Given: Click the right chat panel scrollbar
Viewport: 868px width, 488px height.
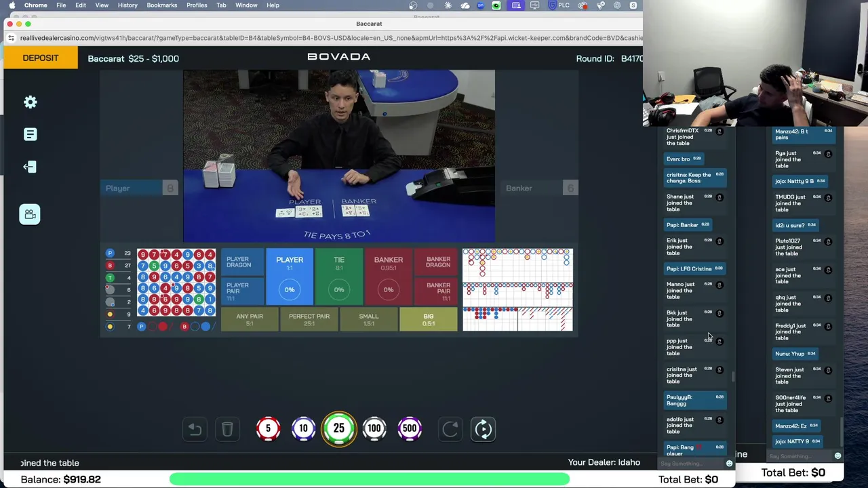Looking at the screenshot, I should pyautogui.click(x=842, y=432).
